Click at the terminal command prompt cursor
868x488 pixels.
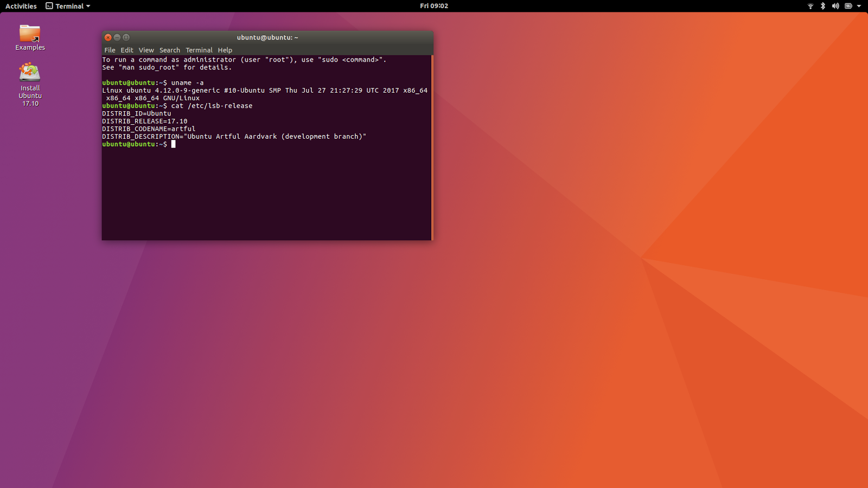(174, 144)
